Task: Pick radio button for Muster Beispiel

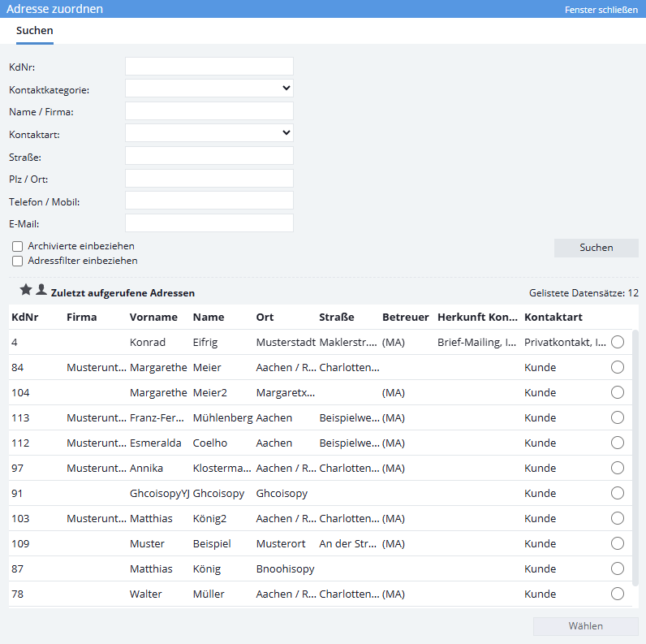Action: 617,543
